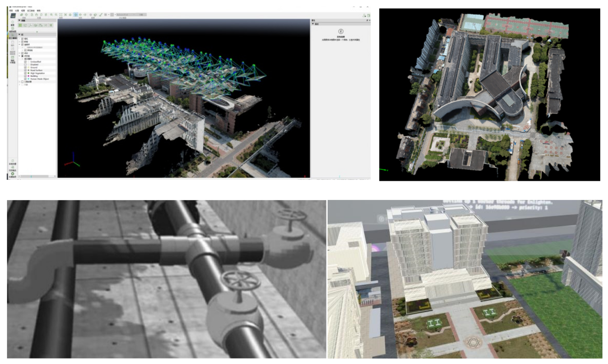Click the zoom-to-extents corner-brackets icon
This screenshot has width=608, height=364.
(61, 15)
